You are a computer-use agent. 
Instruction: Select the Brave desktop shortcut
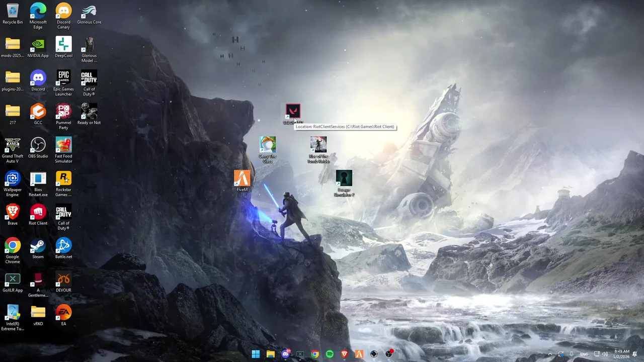pos(13,215)
